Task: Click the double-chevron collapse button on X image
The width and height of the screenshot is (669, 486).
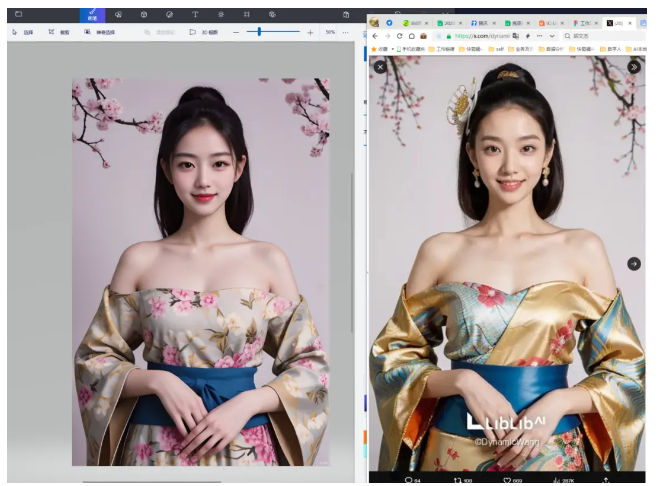Action: (x=634, y=67)
